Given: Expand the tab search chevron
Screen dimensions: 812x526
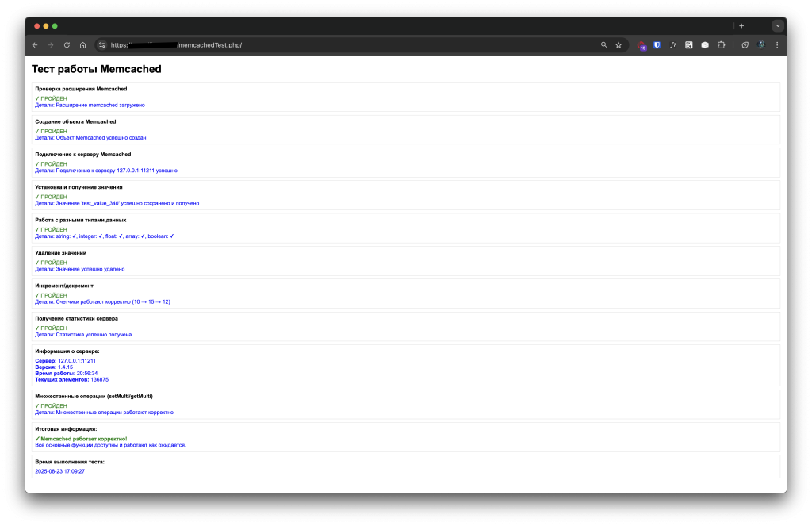Looking at the screenshot, I should 777,26.
